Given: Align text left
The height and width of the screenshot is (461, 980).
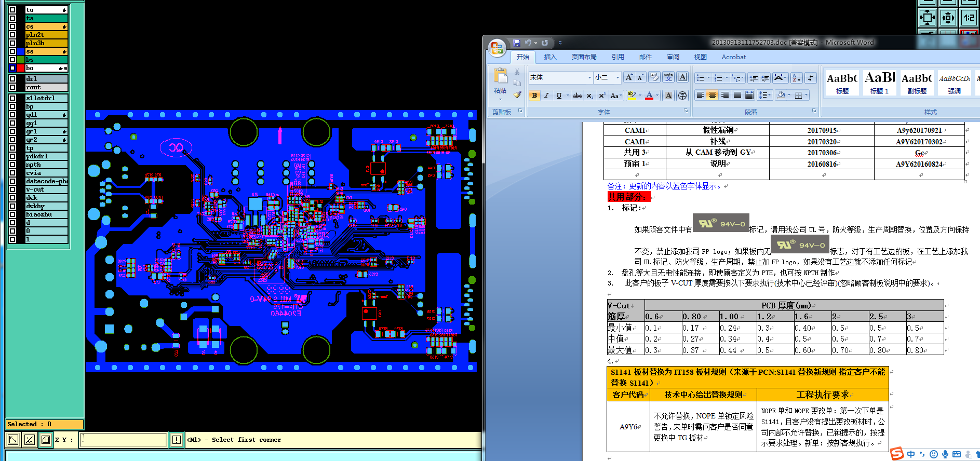Looking at the screenshot, I should pos(700,95).
